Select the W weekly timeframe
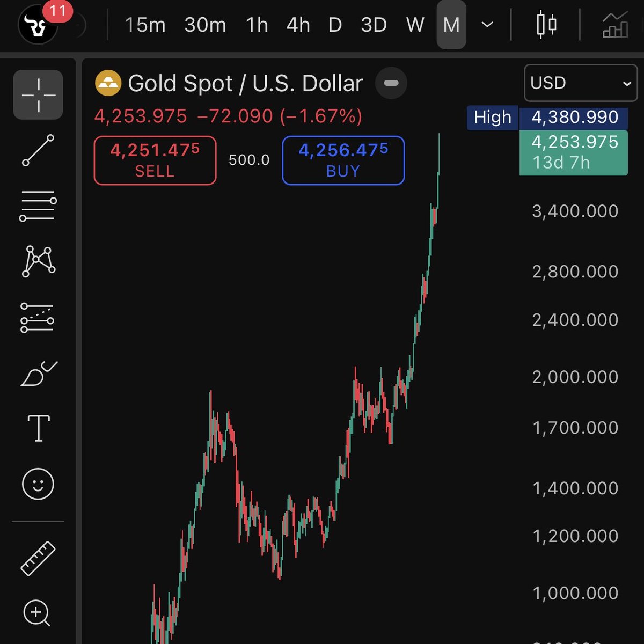 (x=415, y=25)
